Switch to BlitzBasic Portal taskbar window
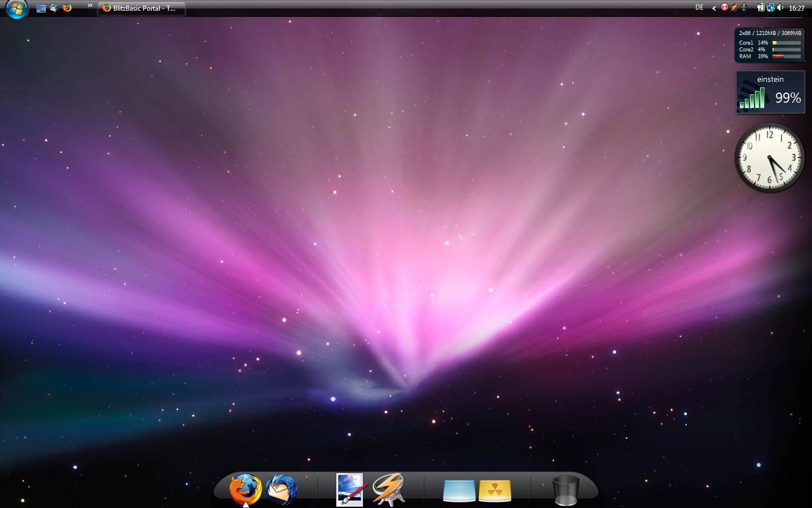 [142, 8]
